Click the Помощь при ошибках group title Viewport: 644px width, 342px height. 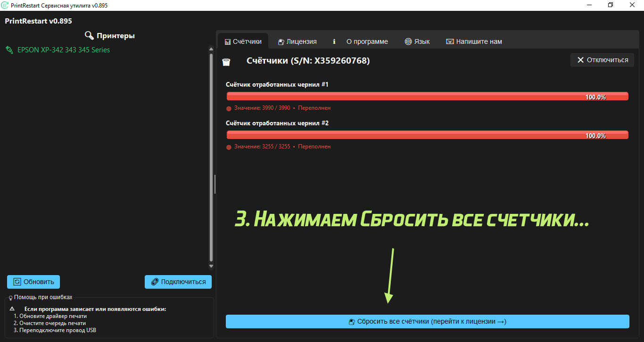click(43, 298)
